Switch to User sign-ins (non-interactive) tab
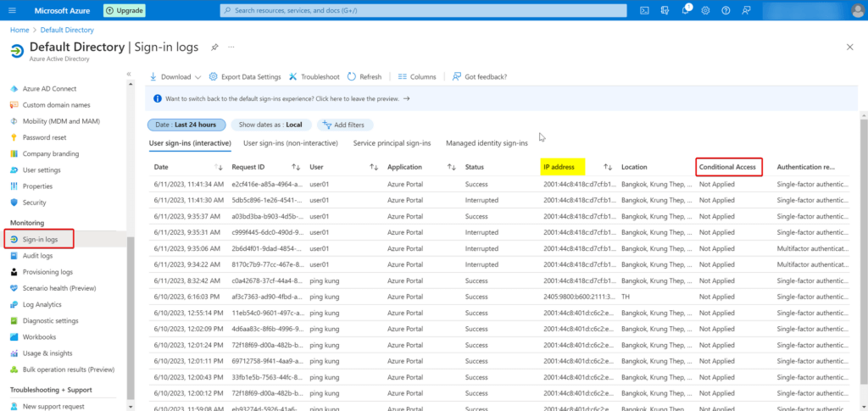 (291, 143)
